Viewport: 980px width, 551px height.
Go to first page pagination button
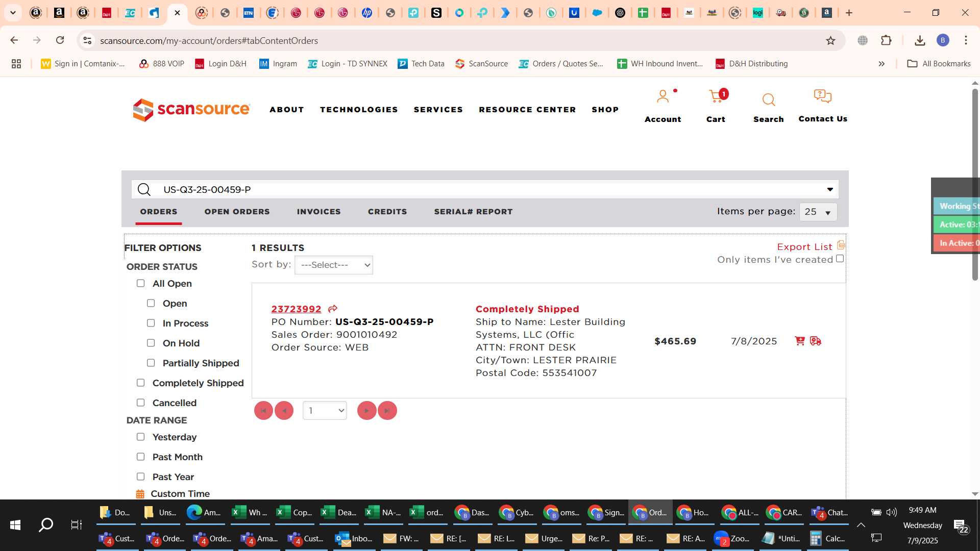[263, 411]
